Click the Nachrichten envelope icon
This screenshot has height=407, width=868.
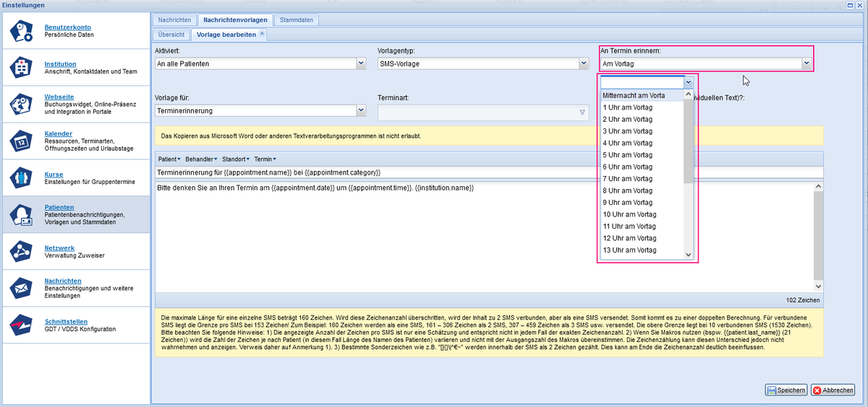tap(21, 288)
